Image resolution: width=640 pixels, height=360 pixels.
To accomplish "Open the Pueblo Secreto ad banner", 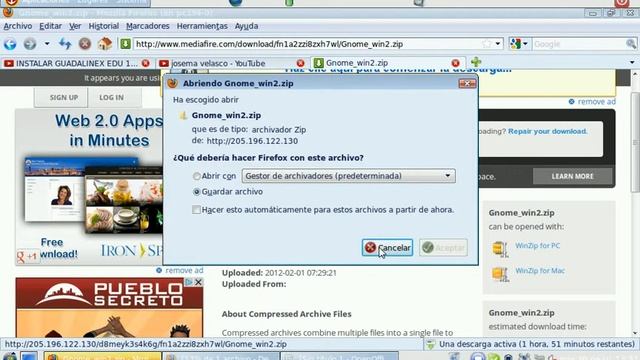I will [109, 309].
